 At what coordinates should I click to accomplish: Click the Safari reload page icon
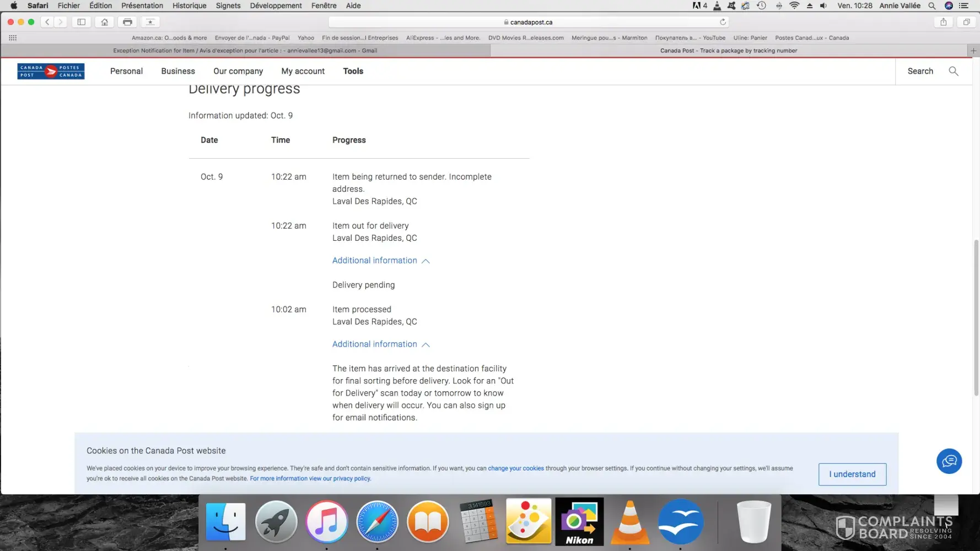pyautogui.click(x=723, y=22)
